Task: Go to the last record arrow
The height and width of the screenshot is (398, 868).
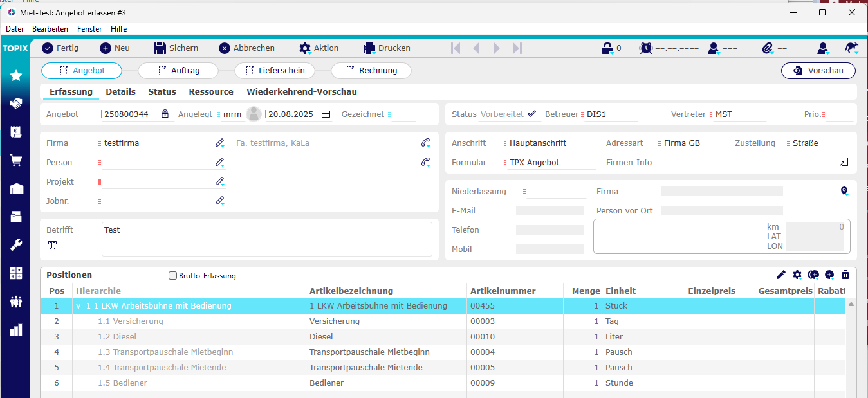Action: (x=517, y=48)
